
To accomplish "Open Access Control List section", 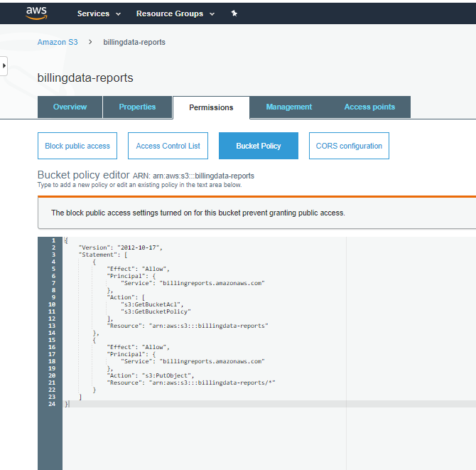I will coord(168,146).
